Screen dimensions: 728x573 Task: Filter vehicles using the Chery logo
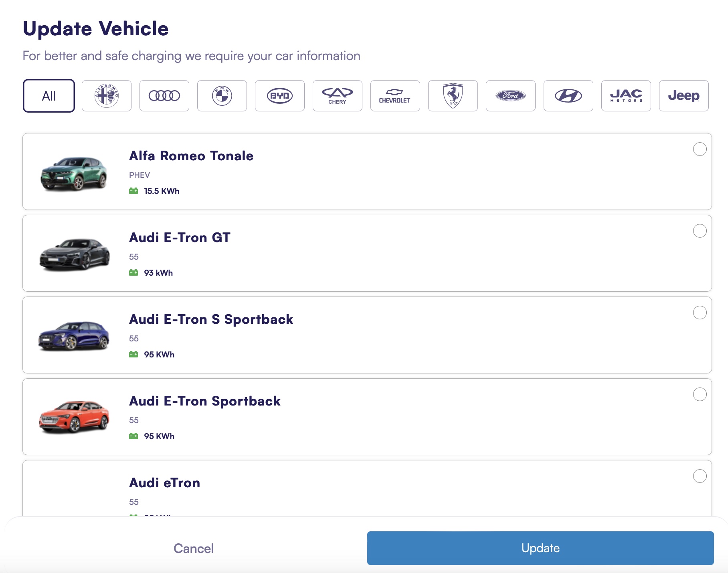[x=337, y=96]
